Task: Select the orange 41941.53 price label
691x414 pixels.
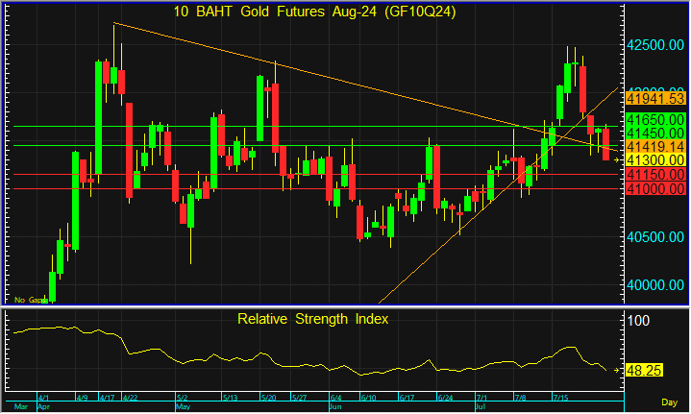Action: click(655, 98)
